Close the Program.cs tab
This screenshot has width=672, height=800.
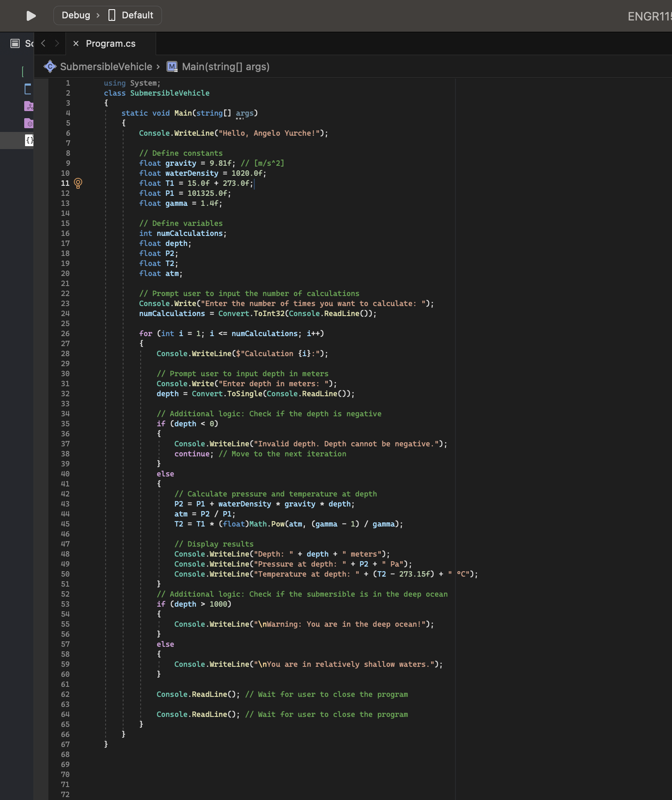(x=76, y=43)
